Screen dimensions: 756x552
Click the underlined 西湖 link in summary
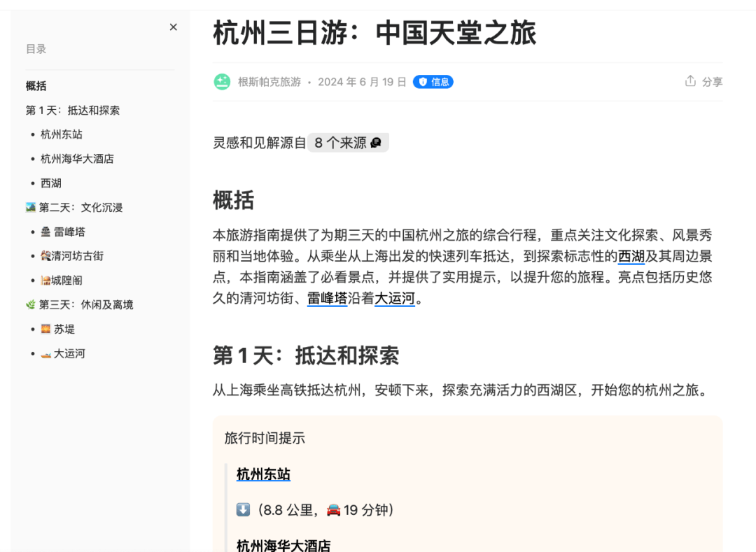[x=631, y=257]
